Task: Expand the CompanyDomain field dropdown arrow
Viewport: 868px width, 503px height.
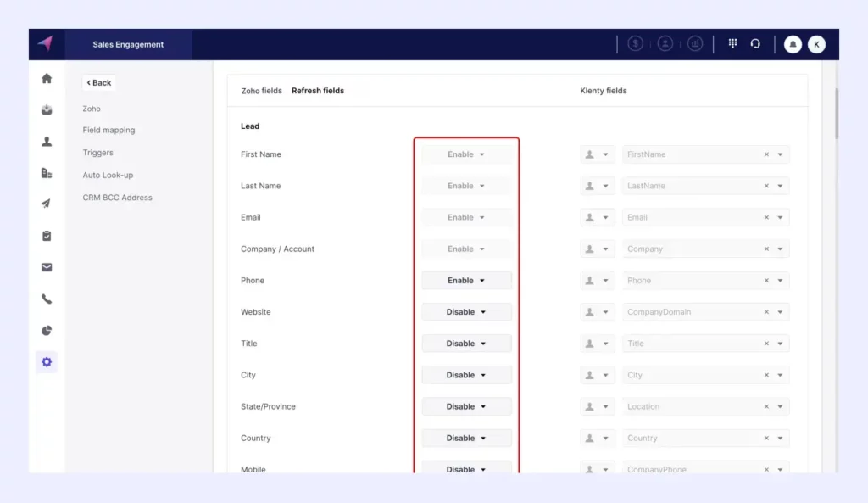Action: 780,312
